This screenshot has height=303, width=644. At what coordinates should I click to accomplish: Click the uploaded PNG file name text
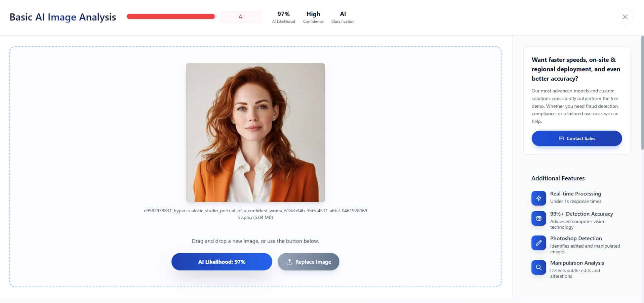(255, 214)
